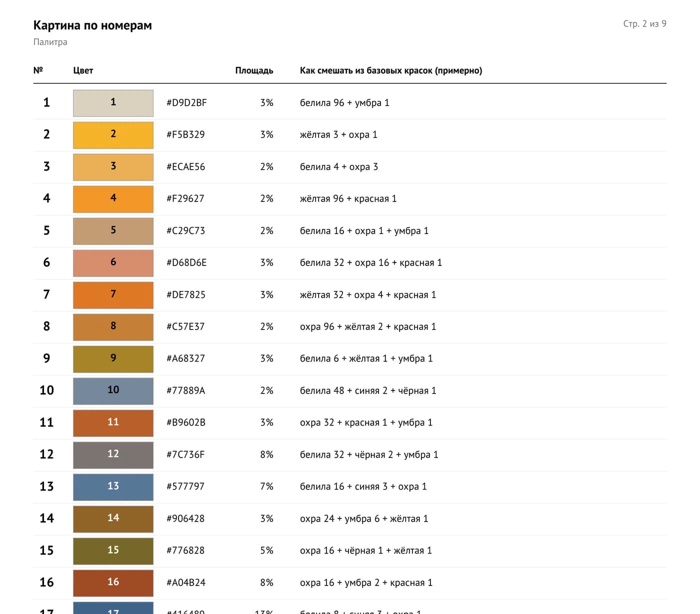This screenshot has width=700, height=614.
Task: Select the yellow swatch labeled 2
Action: click(113, 135)
